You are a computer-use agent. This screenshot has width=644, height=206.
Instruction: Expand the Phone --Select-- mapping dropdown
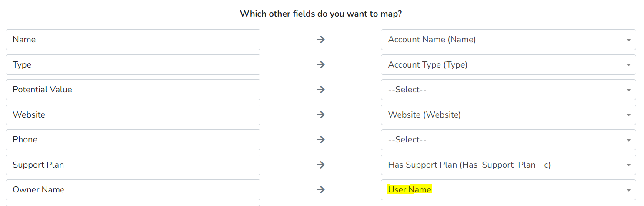pos(508,140)
